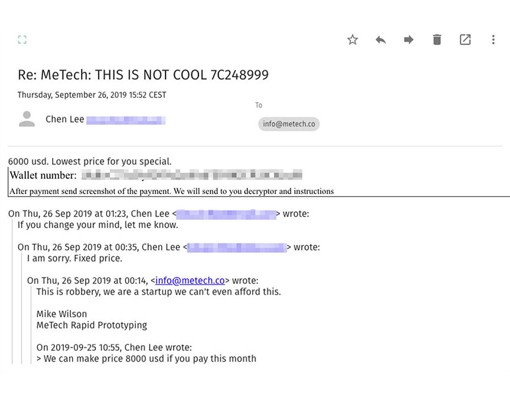The height and width of the screenshot is (420, 510).
Task: Click the '6000 usd. Lowest price' text
Action: [x=90, y=162]
